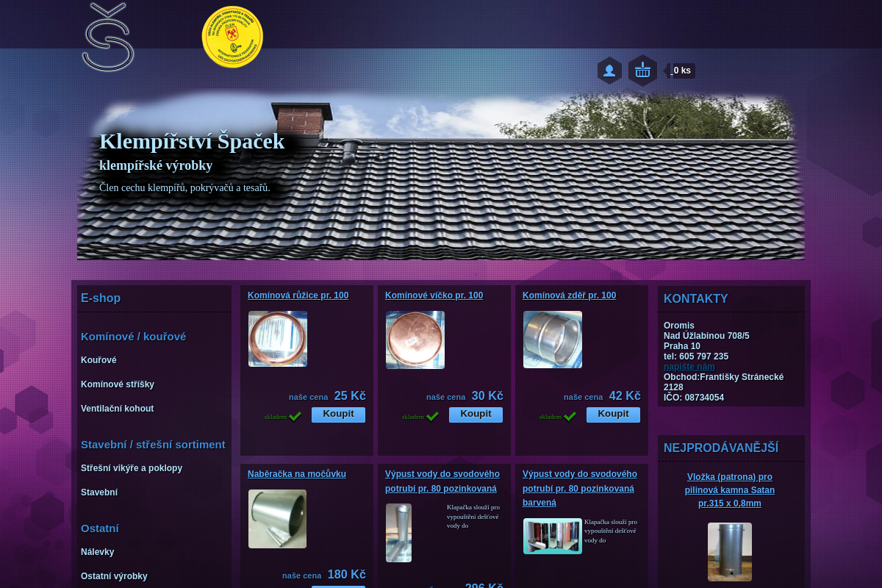Go to Střešní vikýře a poklopy

click(x=132, y=468)
